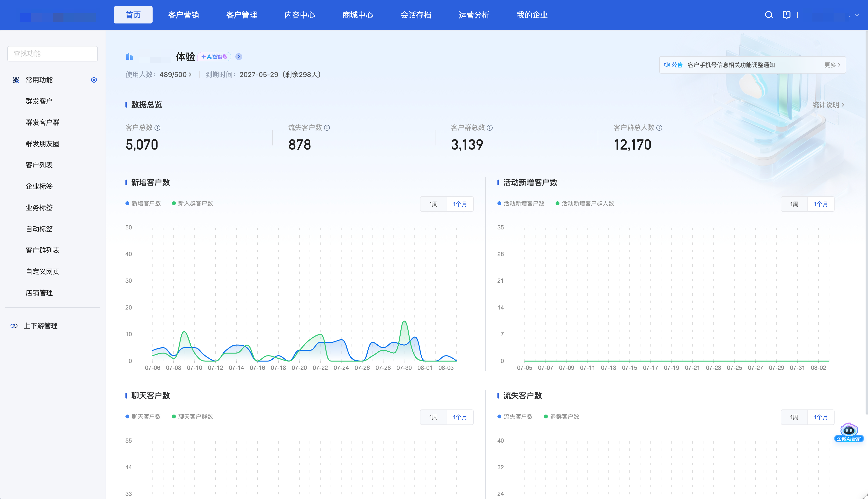Toggle 退群客户数 legend series
Viewport: 868px width, 499px height.
coord(561,417)
